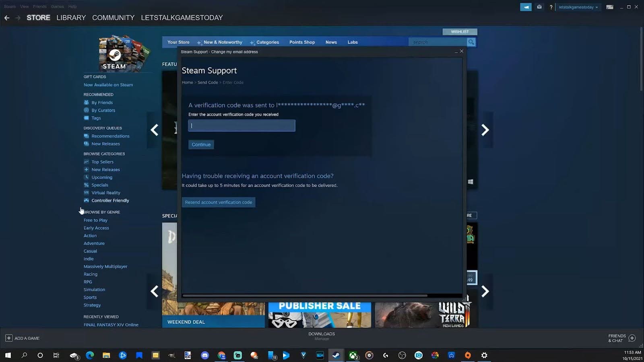Screen dimensions: 644x362
Task: Open the Specials category link
Action: click(x=100, y=185)
